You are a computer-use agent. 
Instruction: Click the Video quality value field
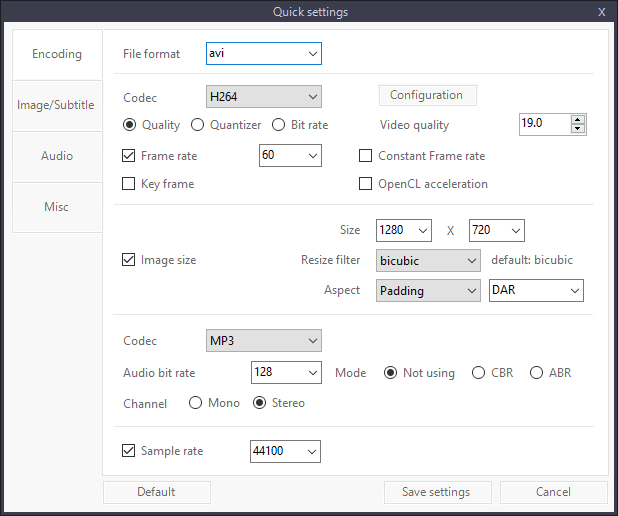click(x=545, y=125)
